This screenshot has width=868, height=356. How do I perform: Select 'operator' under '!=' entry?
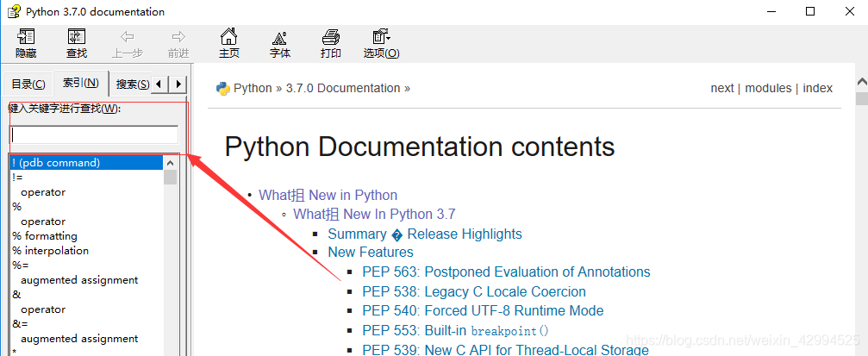pos(43,192)
